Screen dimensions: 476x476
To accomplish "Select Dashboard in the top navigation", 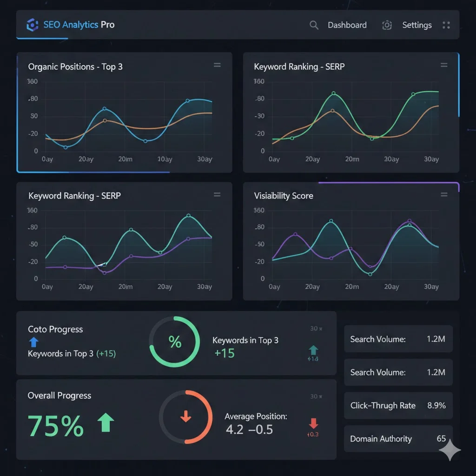I will [347, 25].
